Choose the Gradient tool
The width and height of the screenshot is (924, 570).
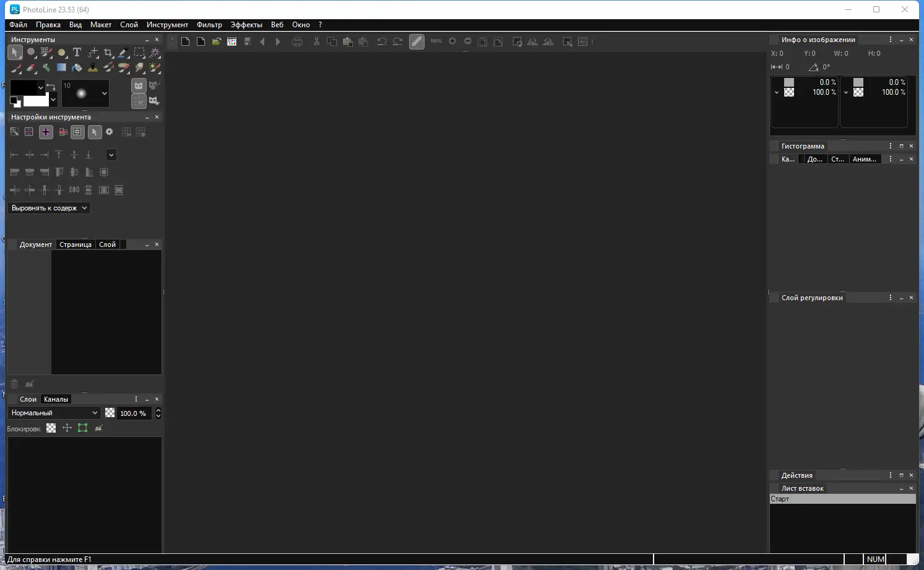(61, 67)
